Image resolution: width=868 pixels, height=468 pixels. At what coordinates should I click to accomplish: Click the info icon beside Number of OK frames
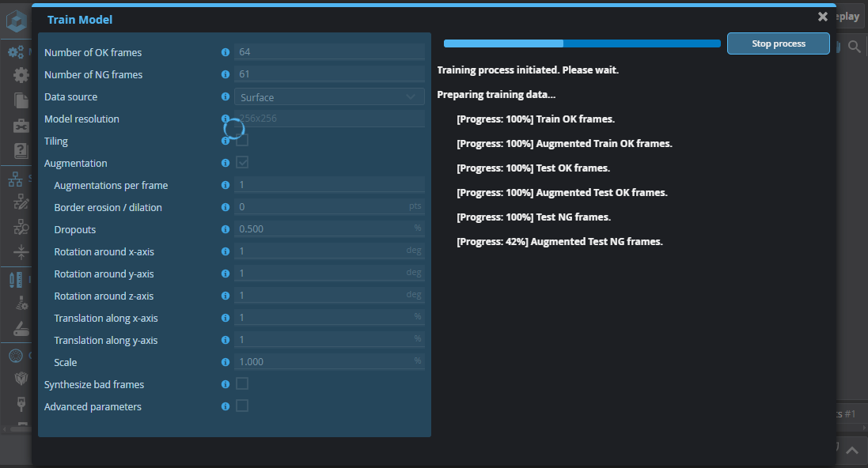point(226,52)
